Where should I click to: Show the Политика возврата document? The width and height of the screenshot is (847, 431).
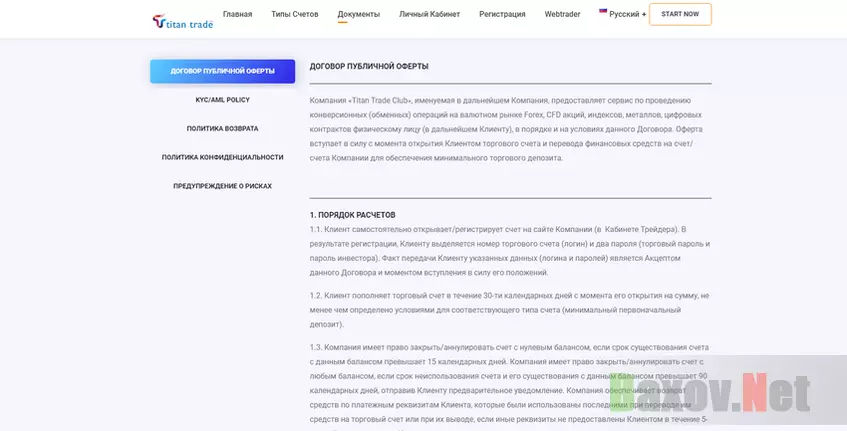[x=223, y=129]
